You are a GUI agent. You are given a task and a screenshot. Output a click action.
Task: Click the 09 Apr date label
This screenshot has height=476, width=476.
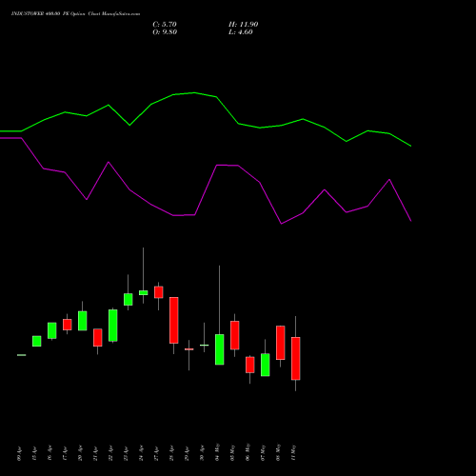pos(20,453)
